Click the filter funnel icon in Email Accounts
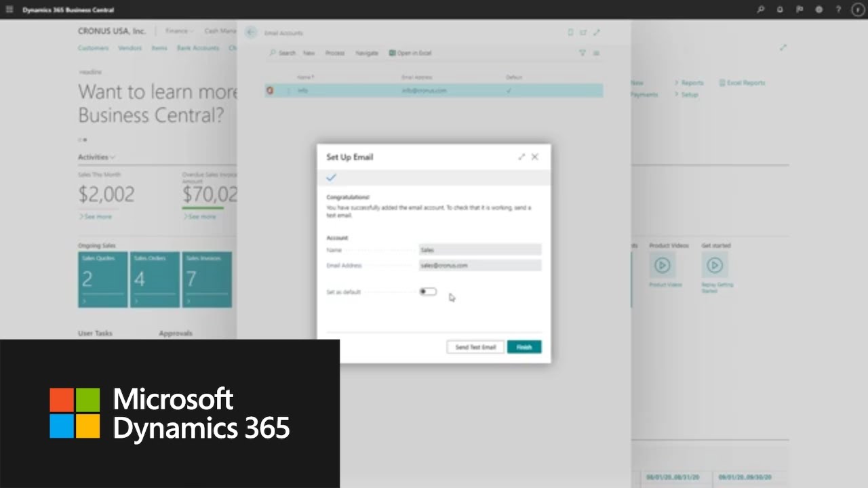This screenshot has height=488, width=868. coord(582,53)
